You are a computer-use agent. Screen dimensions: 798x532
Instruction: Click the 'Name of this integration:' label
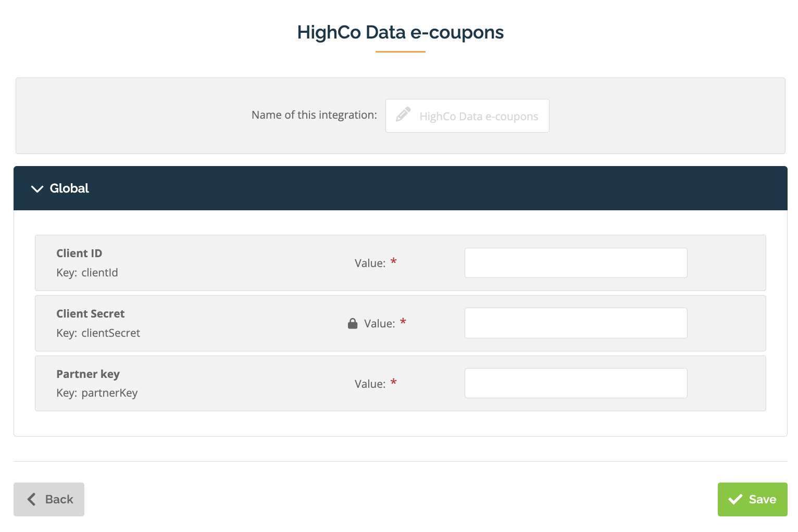[x=314, y=115]
